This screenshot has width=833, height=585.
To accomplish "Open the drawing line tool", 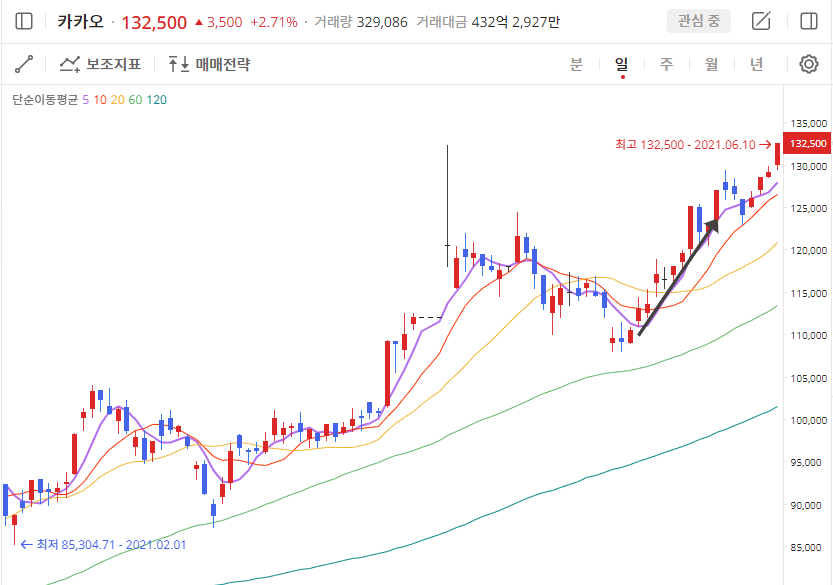I will [24, 64].
